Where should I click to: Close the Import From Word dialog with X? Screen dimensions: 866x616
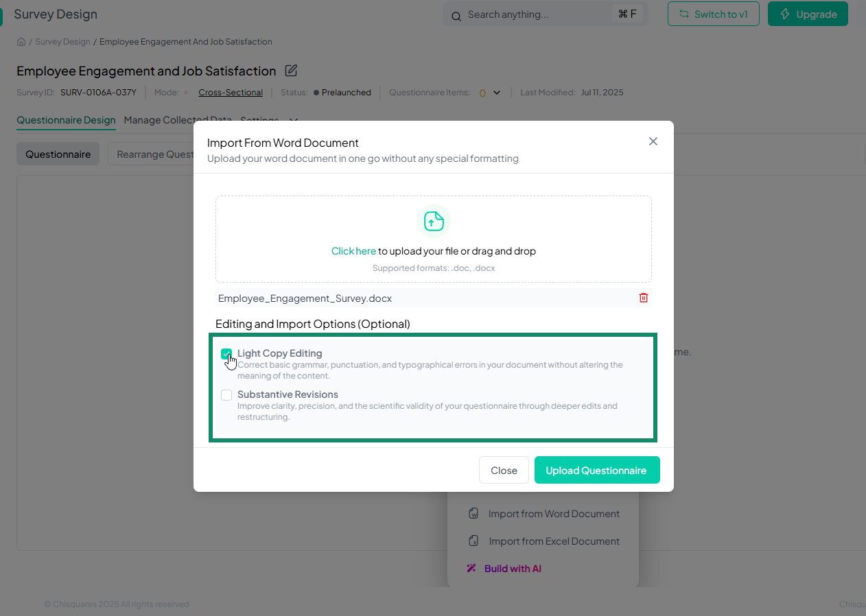[653, 141]
